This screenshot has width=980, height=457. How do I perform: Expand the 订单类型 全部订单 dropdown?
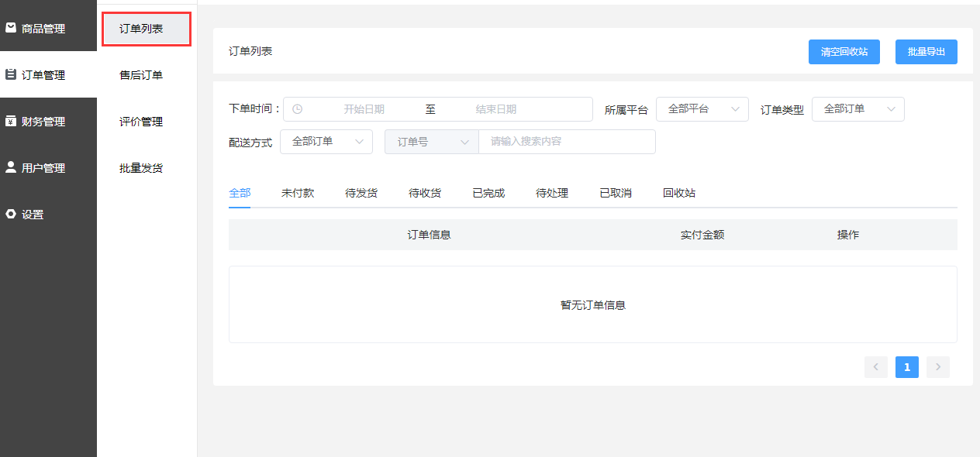pos(857,109)
